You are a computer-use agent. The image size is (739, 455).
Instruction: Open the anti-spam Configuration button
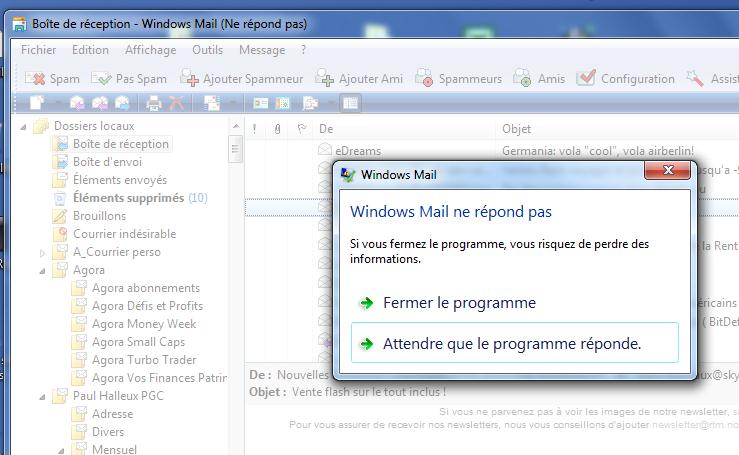point(625,78)
